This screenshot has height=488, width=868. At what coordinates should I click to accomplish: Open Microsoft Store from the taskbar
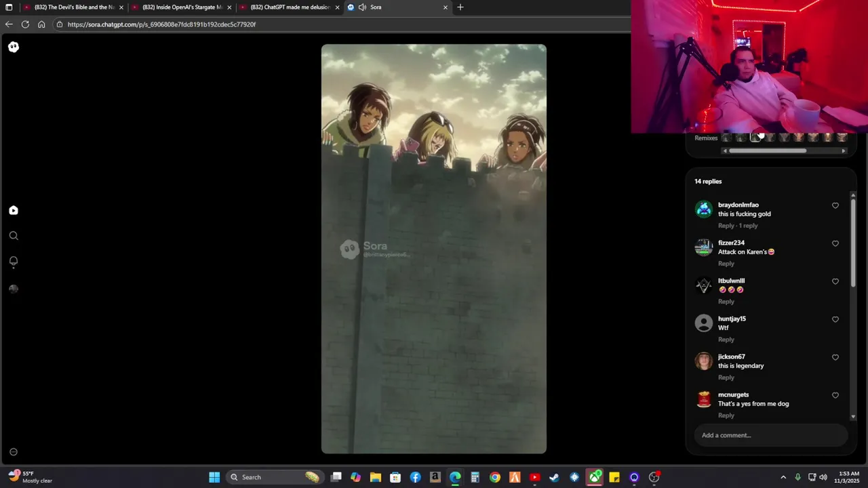point(395,477)
